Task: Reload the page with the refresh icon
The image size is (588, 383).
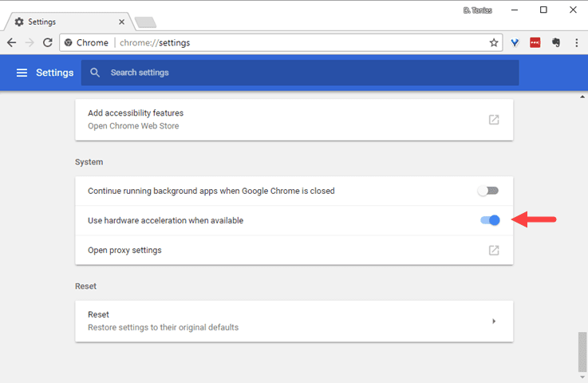Action: (x=48, y=43)
